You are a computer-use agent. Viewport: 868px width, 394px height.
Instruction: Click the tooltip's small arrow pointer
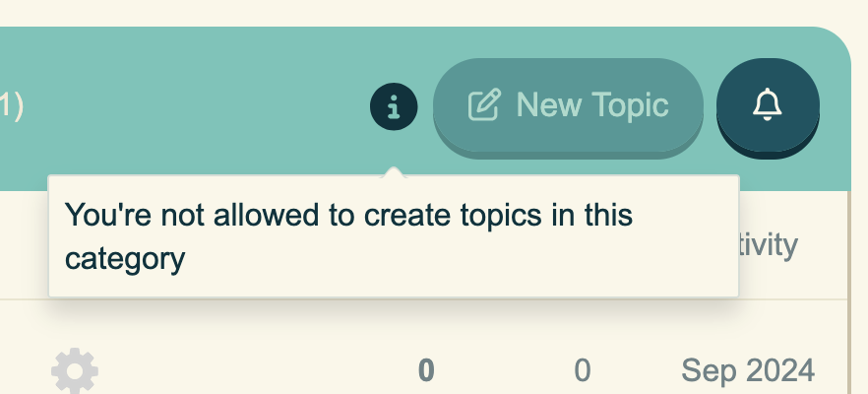click(x=394, y=172)
